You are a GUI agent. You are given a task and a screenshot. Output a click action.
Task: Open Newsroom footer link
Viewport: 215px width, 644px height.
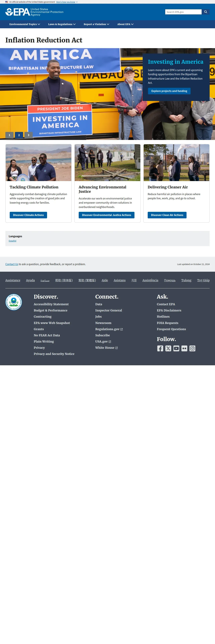[103, 323]
